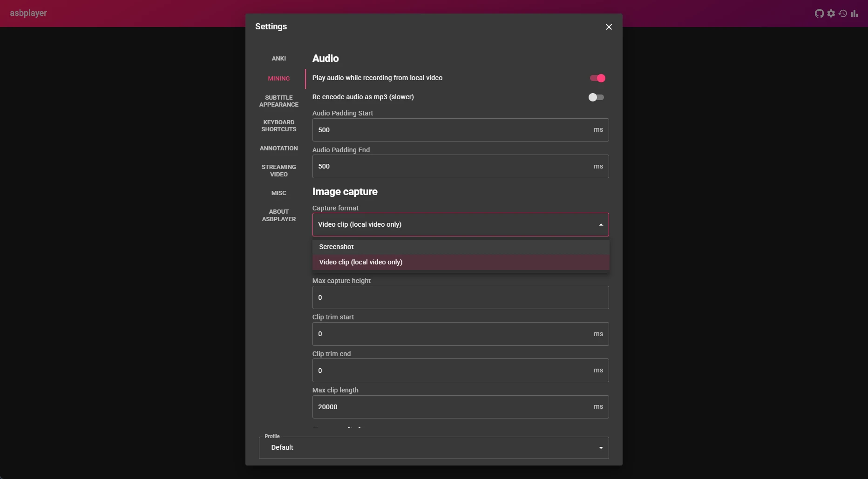The height and width of the screenshot is (479, 868).
Task: Open the Misc tab
Action: click(279, 193)
